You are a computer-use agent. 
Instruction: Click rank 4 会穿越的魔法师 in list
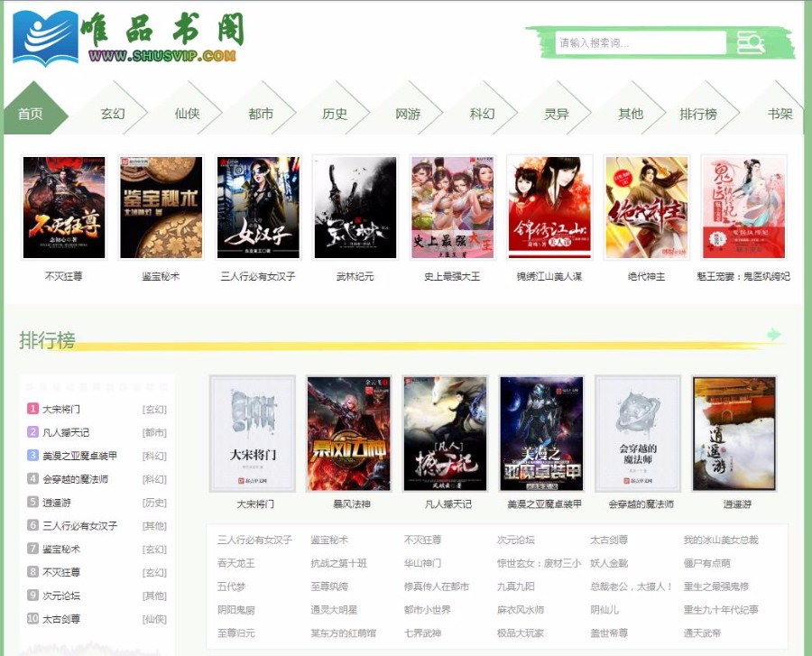click(75, 479)
